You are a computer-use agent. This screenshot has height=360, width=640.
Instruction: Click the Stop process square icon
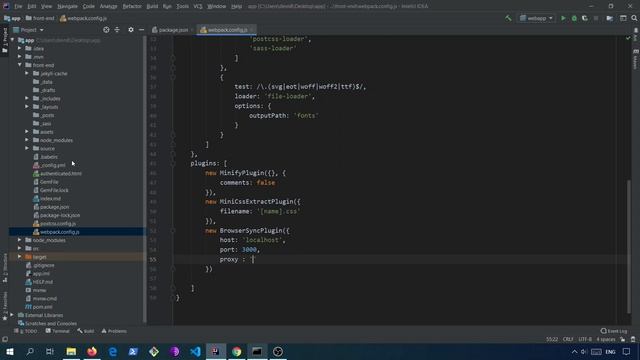click(596, 18)
